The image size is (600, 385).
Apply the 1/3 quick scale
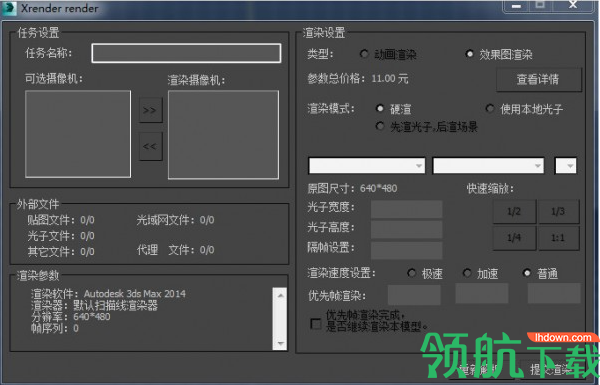(x=558, y=211)
